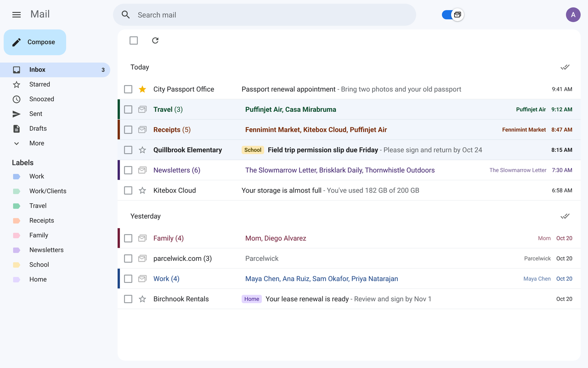Open the account avatar 'A'

pyautogui.click(x=573, y=15)
